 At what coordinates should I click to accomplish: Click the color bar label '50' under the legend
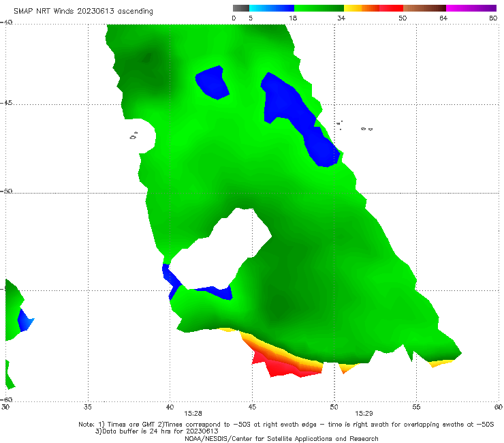coord(403,18)
